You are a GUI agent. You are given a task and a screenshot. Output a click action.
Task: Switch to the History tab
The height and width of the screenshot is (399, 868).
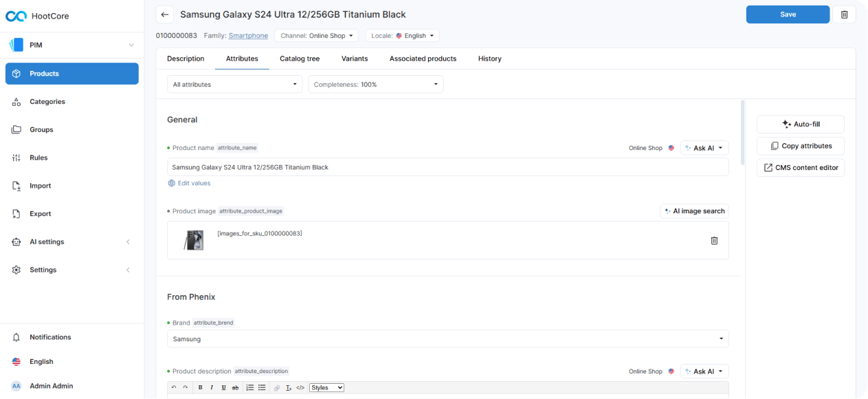(x=489, y=58)
